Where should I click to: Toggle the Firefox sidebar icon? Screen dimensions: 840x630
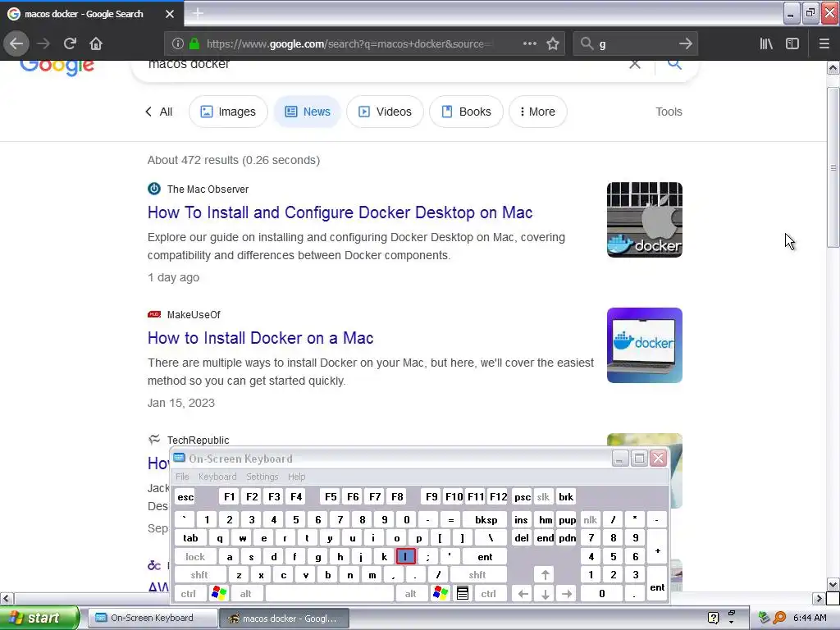[792, 43]
